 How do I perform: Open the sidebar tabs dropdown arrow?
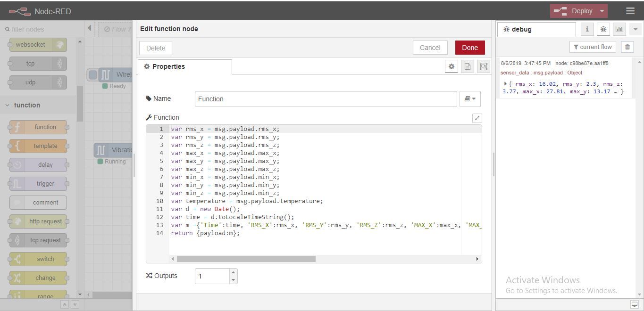[635, 29]
